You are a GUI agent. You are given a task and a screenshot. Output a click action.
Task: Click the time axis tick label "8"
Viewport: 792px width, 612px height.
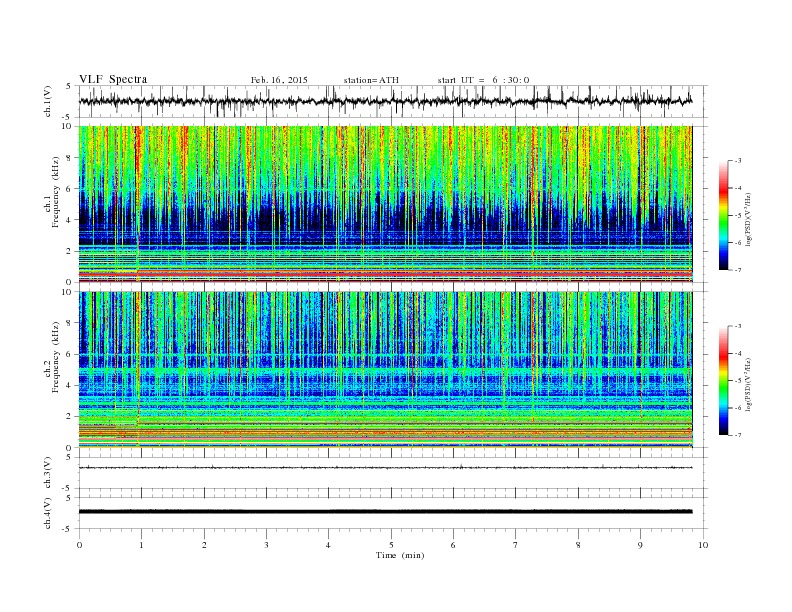tap(578, 545)
